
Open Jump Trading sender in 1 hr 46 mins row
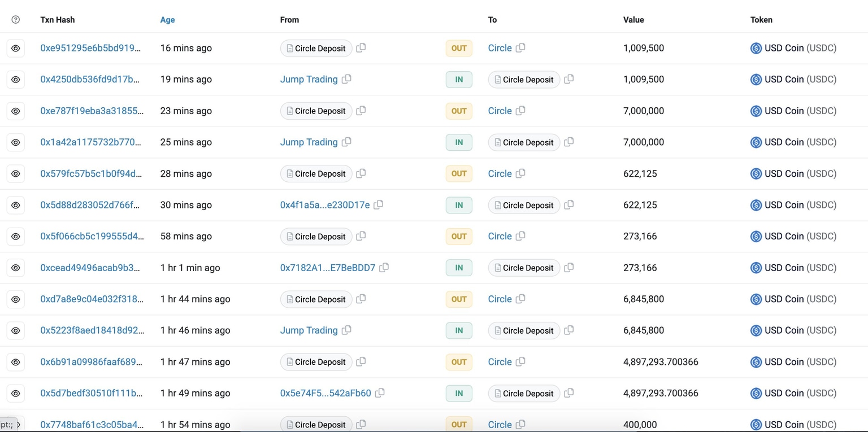click(309, 330)
